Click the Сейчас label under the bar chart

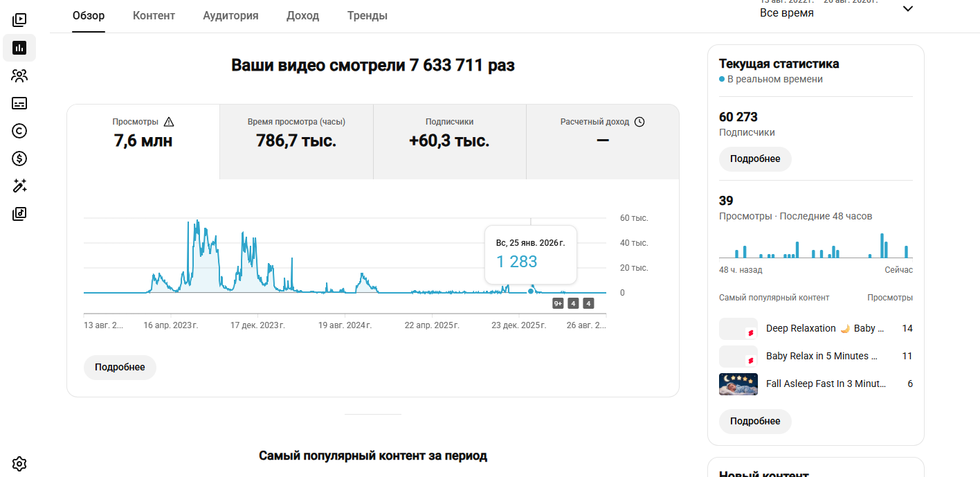(899, 270)
